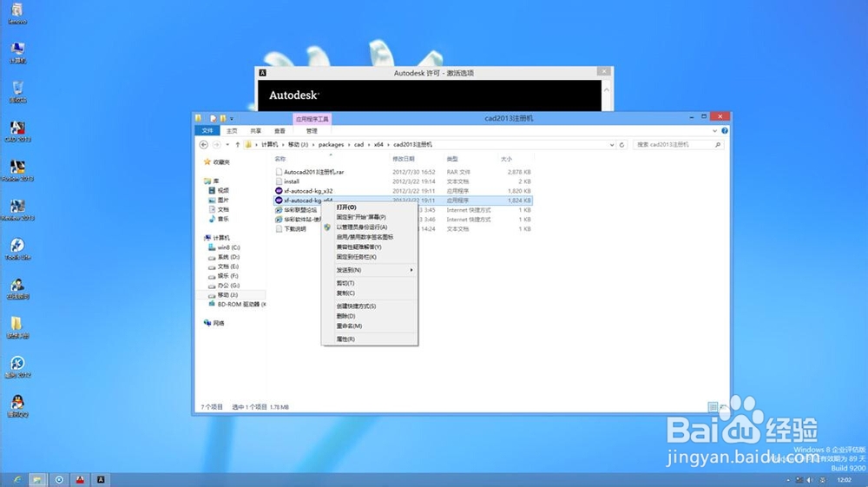Click the volume icon in the system tray
This screenshot has width=868, height=487.
809,480
